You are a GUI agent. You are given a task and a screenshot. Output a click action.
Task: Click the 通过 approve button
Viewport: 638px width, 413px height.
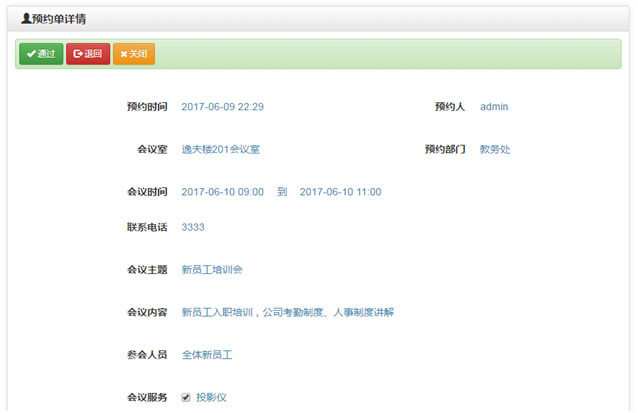point(40,54)
